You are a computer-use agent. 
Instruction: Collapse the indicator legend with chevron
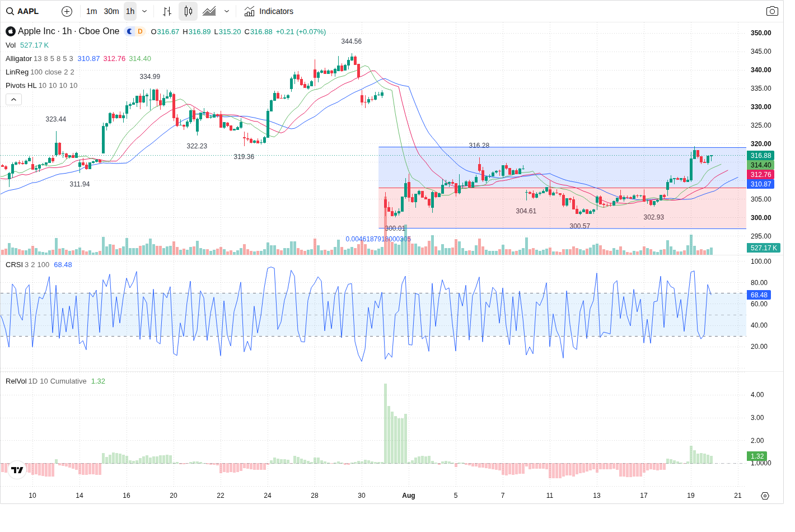pos(14,99)
